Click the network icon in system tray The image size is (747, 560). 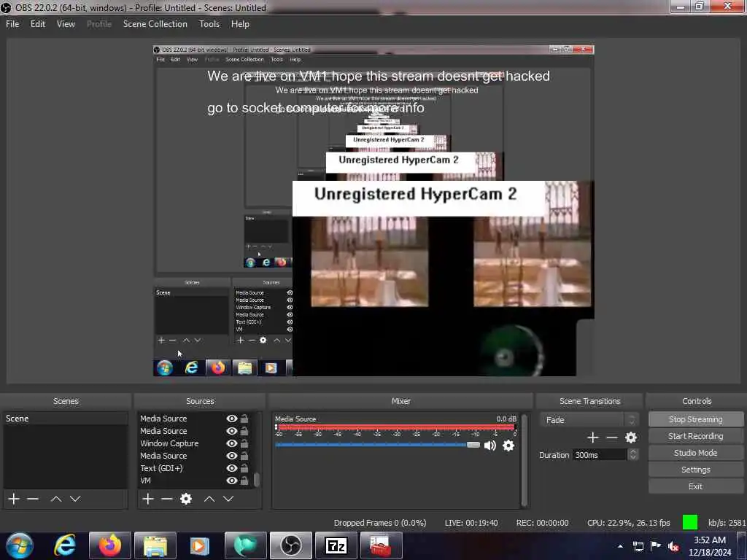[638, 546]
